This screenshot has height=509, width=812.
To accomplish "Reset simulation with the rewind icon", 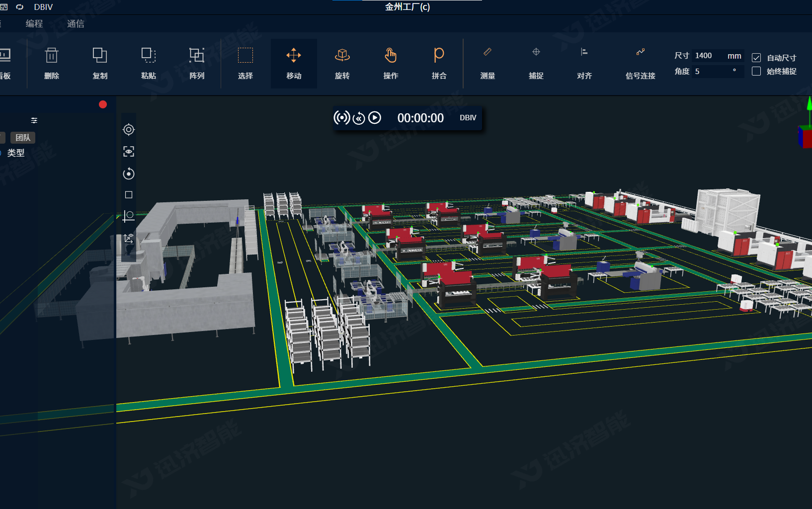I will (359, 118).
